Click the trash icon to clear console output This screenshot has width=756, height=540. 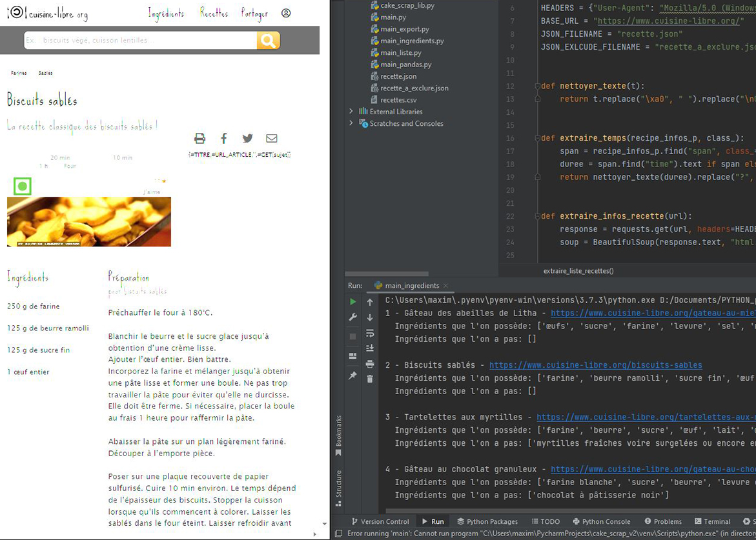coord(370,379)
